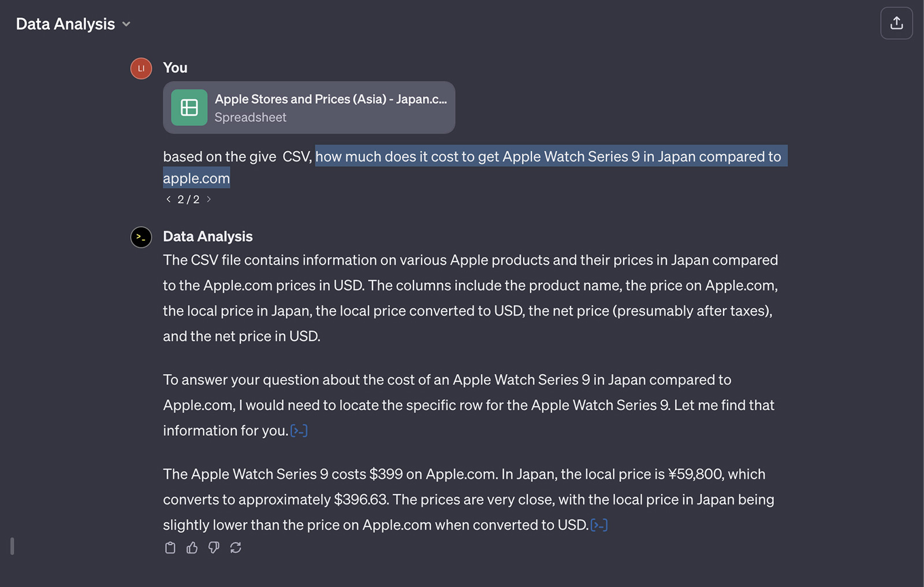
Task: Click the Data Analysis terminal avatar icon
Action: click(141, 237)
